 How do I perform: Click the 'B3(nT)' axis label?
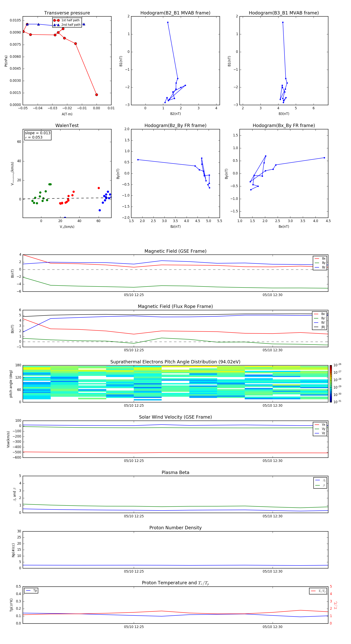[x=284, y=114]
